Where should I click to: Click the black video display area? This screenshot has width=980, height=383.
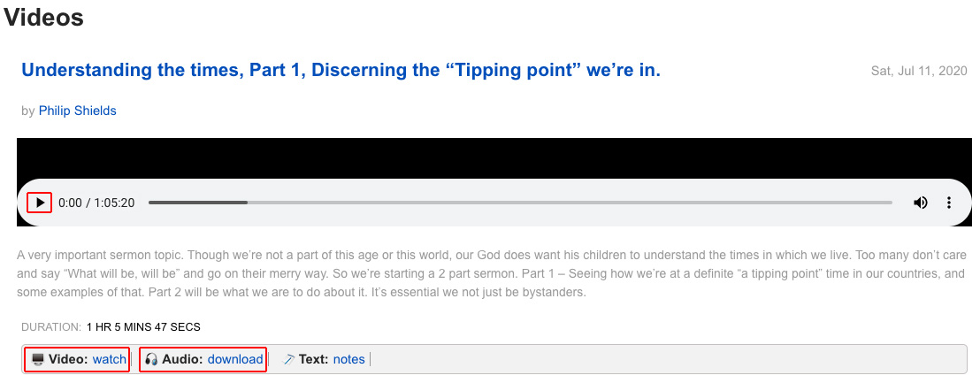[x=494, y=158]
